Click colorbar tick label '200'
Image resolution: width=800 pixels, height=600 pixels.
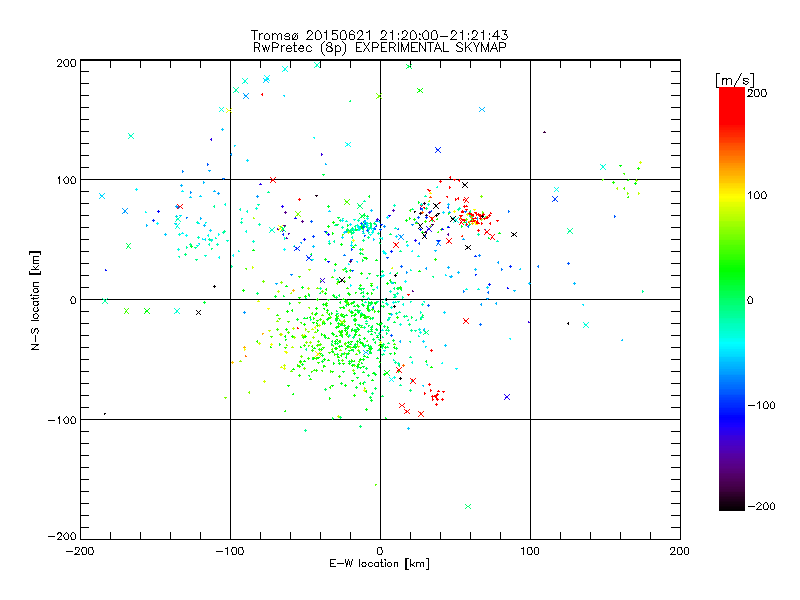(x=757, y=93)
